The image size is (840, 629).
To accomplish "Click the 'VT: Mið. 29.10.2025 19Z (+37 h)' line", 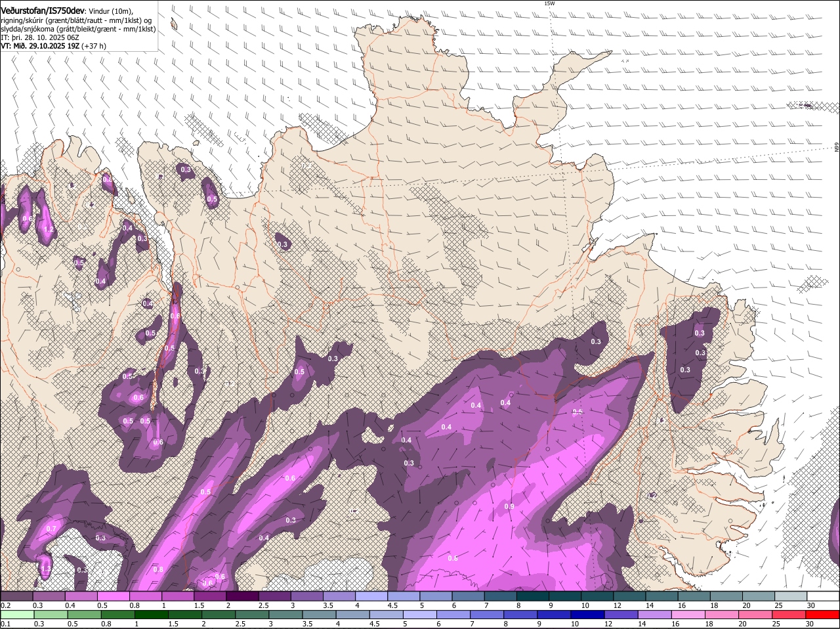I will [53, 46].
